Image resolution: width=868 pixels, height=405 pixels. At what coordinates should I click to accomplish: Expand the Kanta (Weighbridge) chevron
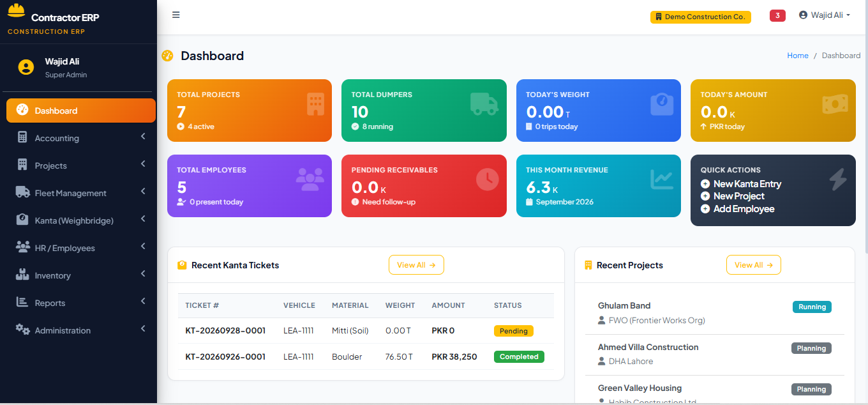pyautogui.click(x=143, y=219)
